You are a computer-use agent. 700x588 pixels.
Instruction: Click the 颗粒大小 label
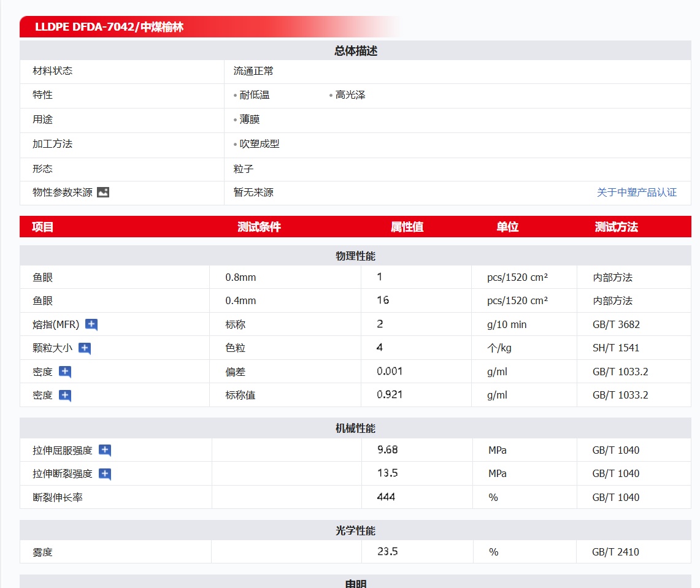pyautogui.click(x=52, y=348)
